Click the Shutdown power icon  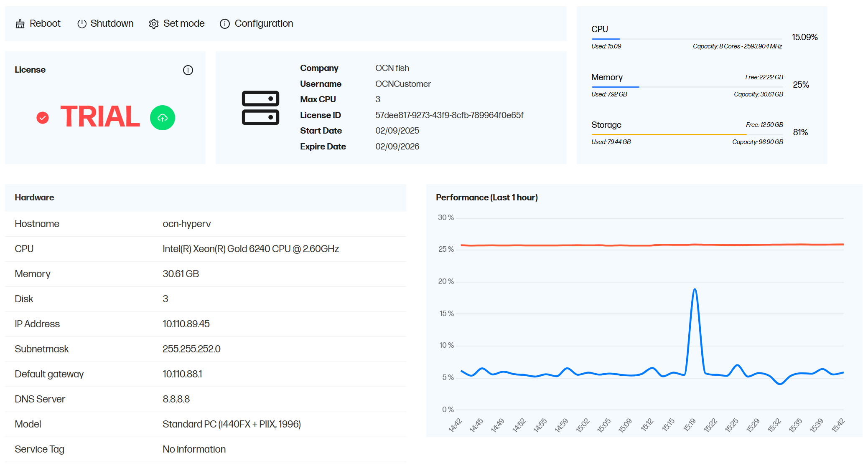pyautogui.click(x=82, y=24)
